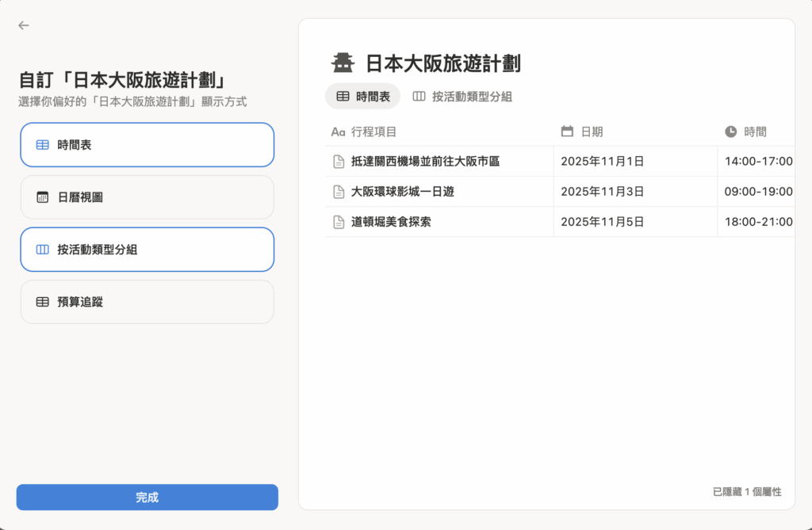Click the page icon for 抵達關西機場並前往大阪市區
The height and width of the screenshot is (530, 812).
(x=339, y=162)
